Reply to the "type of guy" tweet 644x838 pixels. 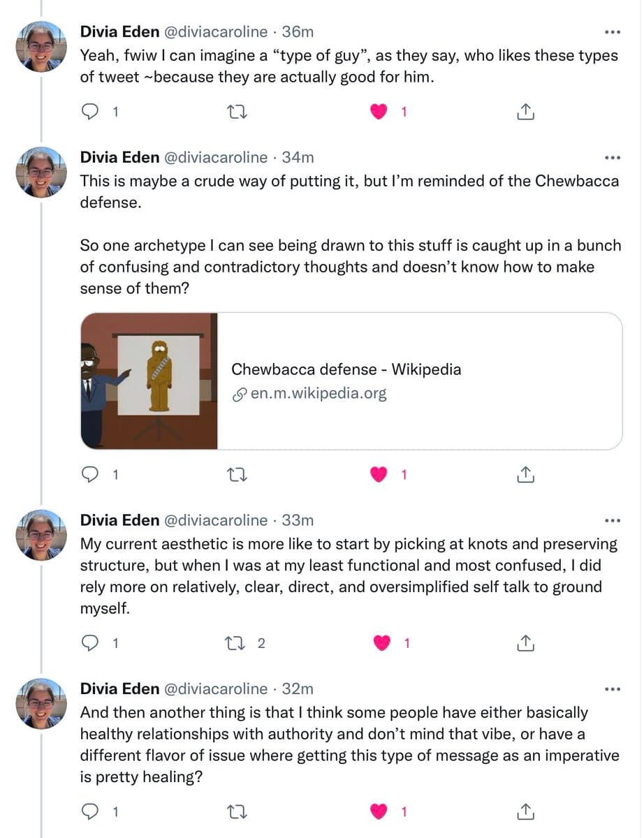tap(90, 111)
